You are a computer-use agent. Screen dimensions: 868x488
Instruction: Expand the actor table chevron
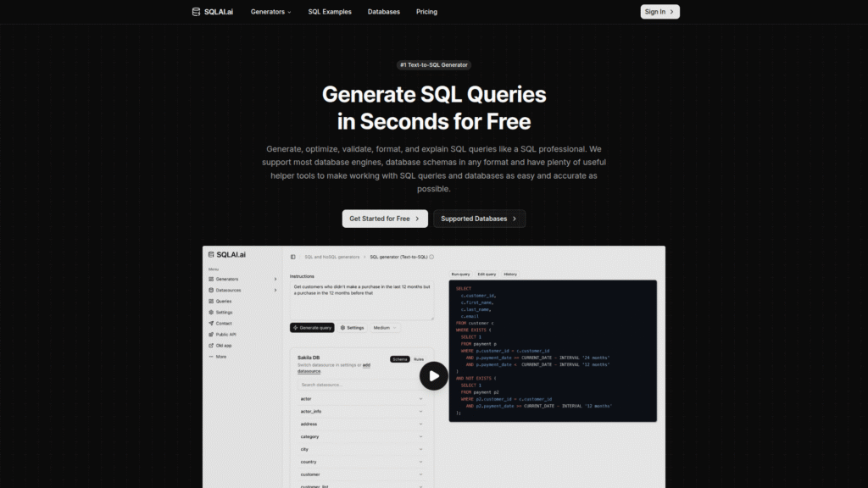(x=420, y=399)
